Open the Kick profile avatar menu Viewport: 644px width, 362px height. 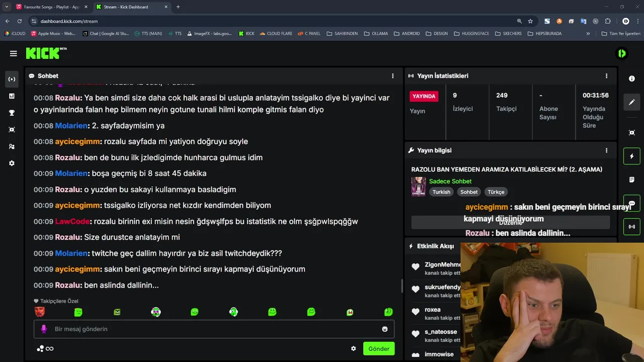622,53
